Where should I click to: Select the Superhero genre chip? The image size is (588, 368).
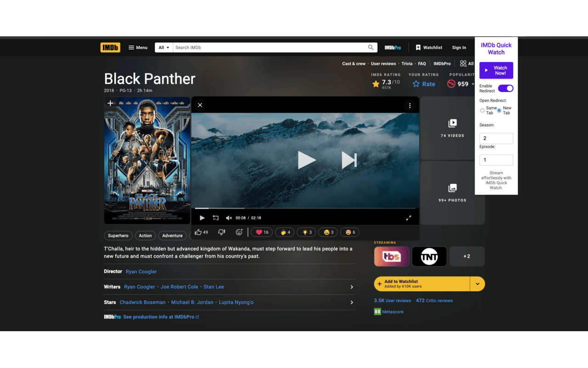pyautogui.click(x=118, y=236)
